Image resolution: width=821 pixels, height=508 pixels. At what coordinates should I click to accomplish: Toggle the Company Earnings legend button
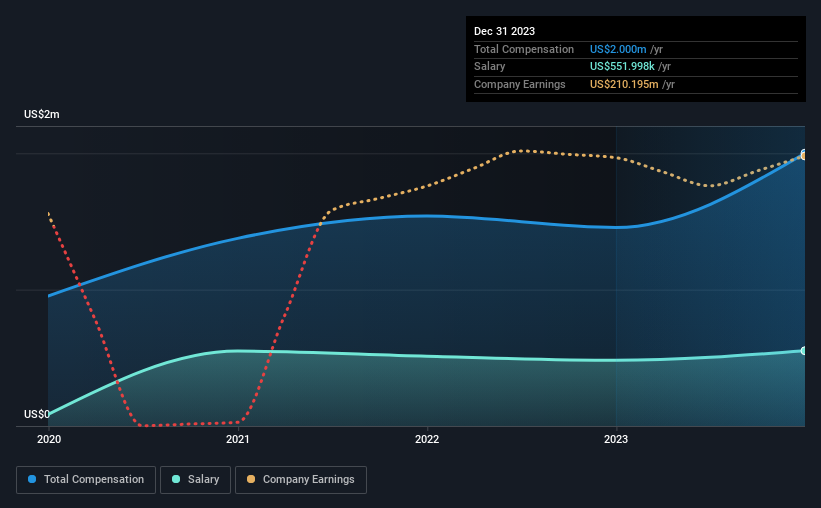tap(301, 480)
